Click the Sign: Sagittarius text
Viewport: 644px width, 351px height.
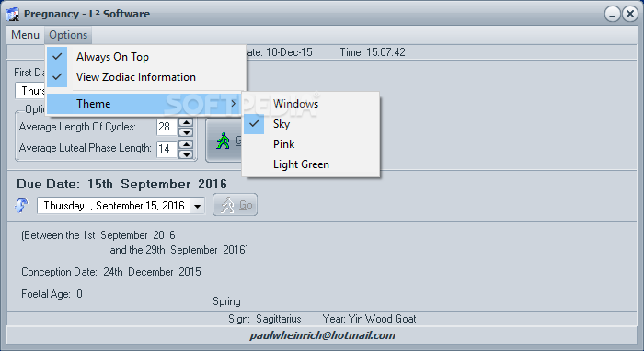coord(265,319)
